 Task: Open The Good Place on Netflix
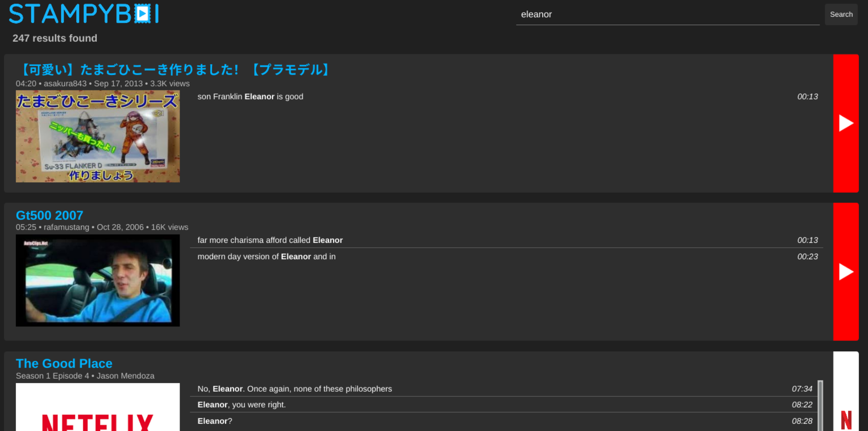point(846,392)
